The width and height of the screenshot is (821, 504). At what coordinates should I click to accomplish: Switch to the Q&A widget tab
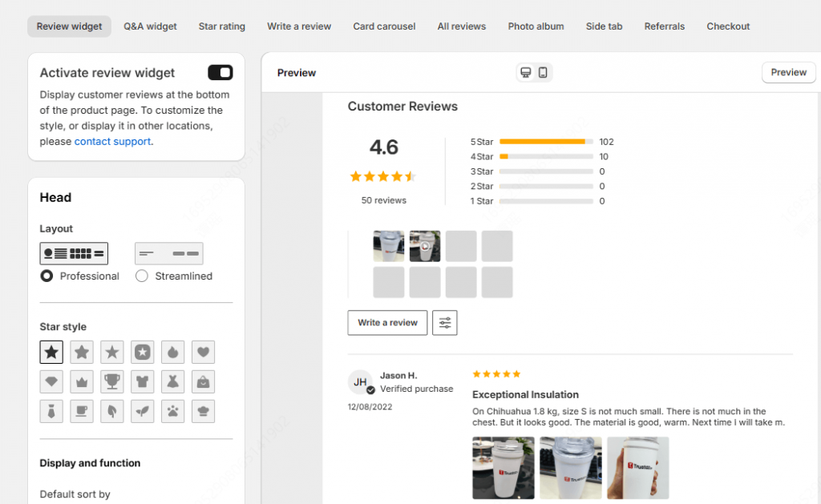(150, 26)
